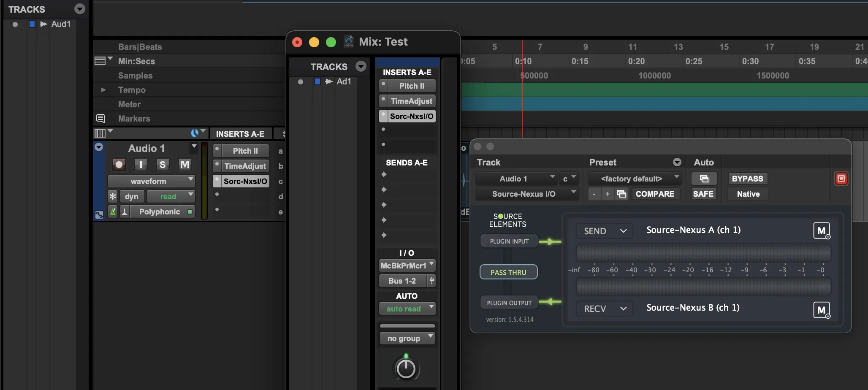Click output window icon beside Bus 1-2
The height and width of the screenshot is (390, 868).
coord(431,281)
